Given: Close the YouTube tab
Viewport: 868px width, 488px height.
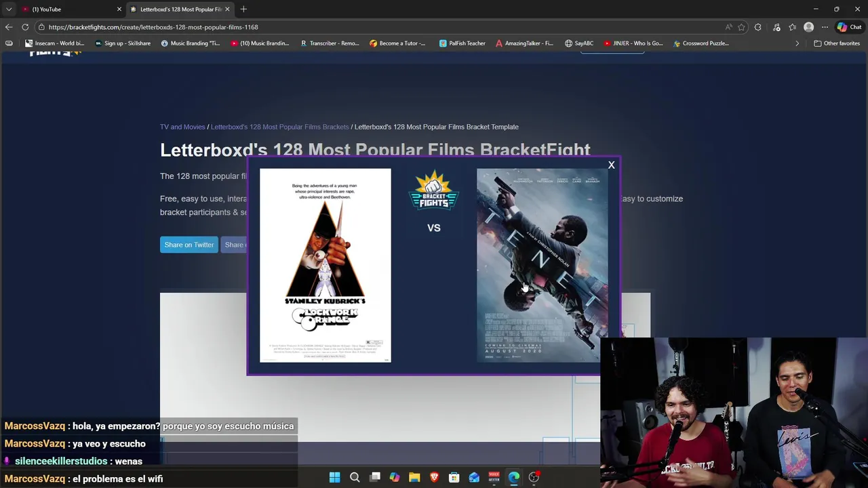Looking at the screenshot, I should click(x=119, y=9).
